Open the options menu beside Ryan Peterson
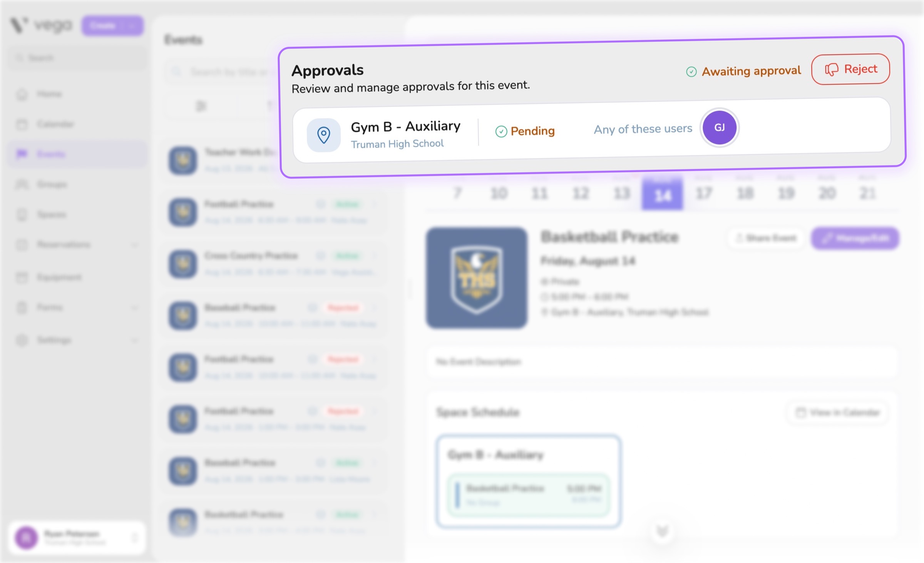Screen dimensions: 924x563 134,538
